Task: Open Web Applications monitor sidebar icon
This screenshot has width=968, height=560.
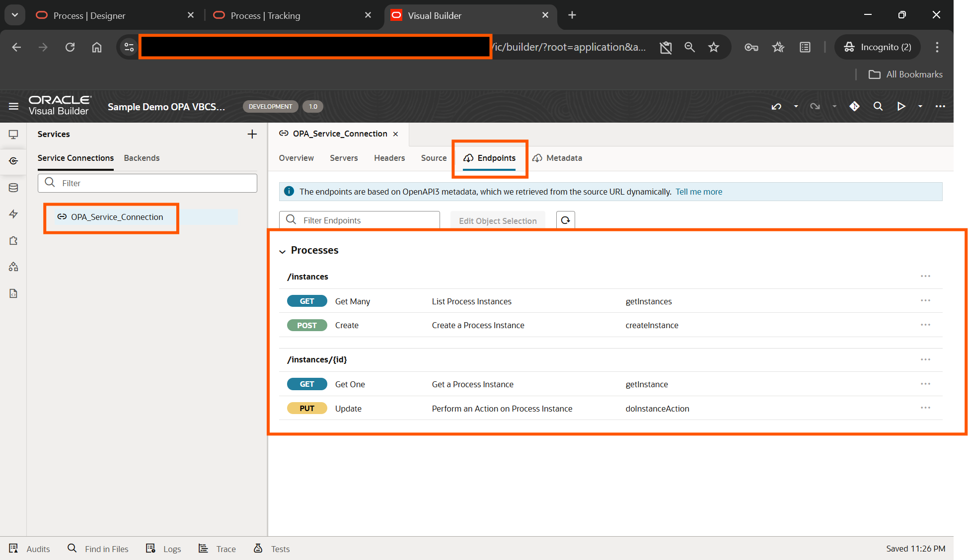Action: (x=13, y=134)
